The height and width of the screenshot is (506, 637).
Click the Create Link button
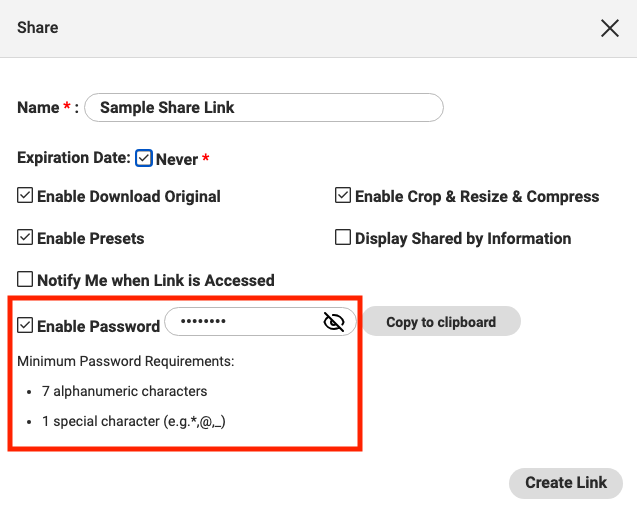[x=566, y=483]
